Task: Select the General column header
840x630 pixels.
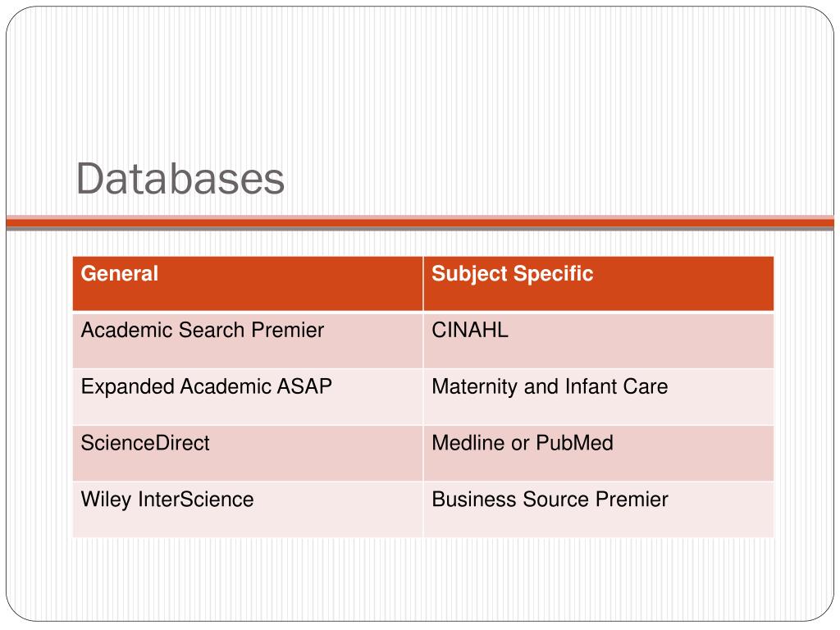Action: point(248,283)
